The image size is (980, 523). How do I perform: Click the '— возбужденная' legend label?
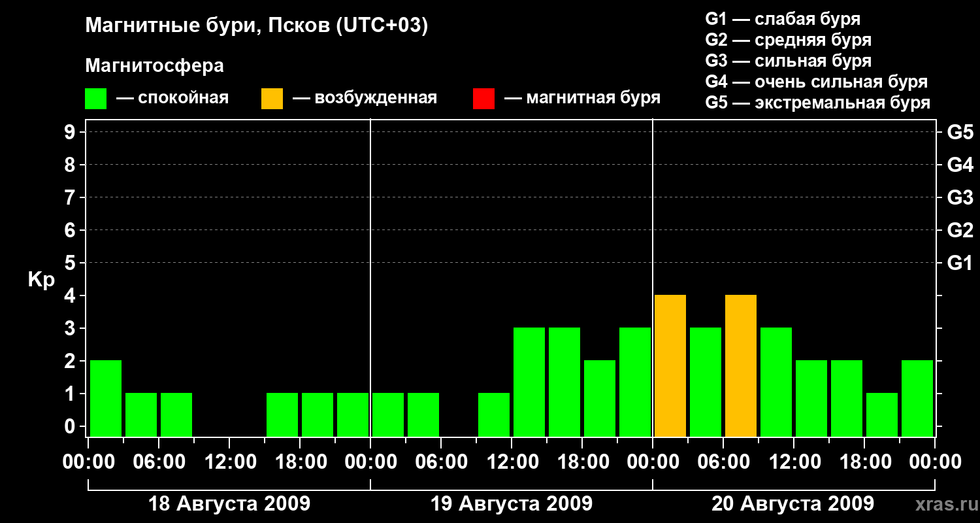[x=365, y=99]
